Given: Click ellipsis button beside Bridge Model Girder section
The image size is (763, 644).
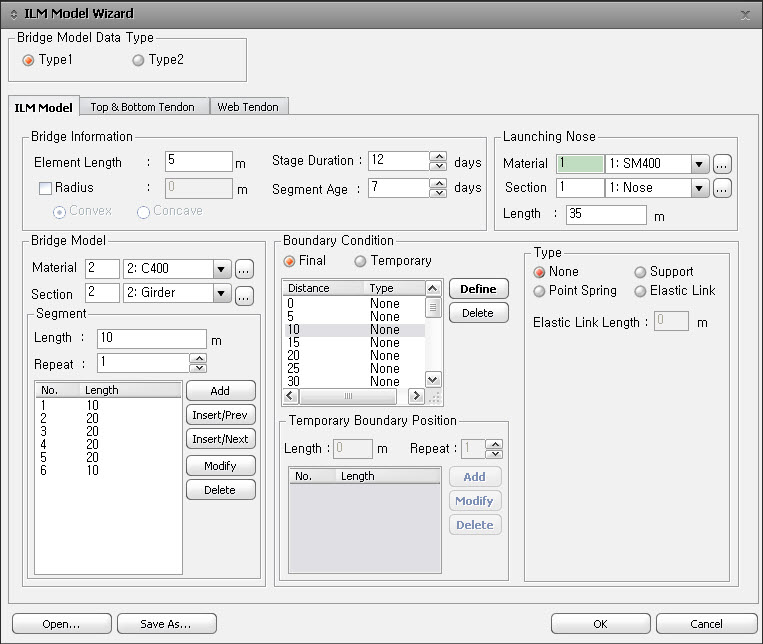Looking at the screenshot, I should pos(242,294).
